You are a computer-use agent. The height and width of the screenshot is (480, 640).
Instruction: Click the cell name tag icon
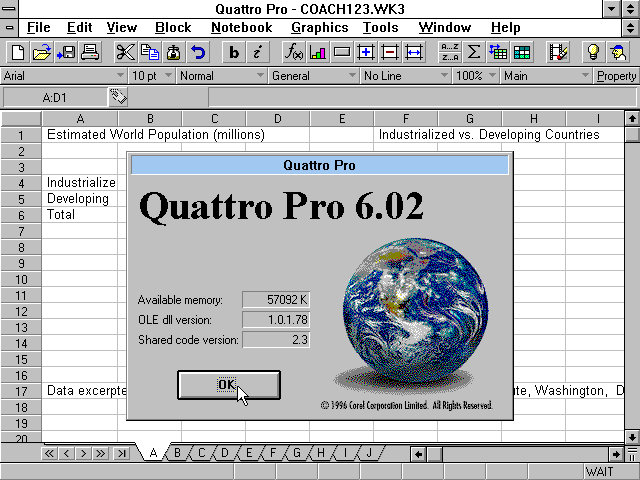click(x=118, y=97)
